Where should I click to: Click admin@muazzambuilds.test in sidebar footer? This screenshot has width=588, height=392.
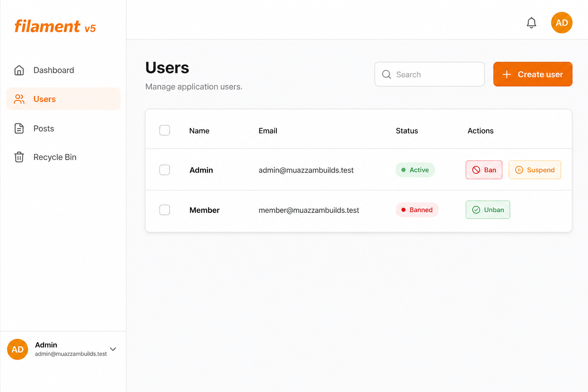[x=71, y=354]
